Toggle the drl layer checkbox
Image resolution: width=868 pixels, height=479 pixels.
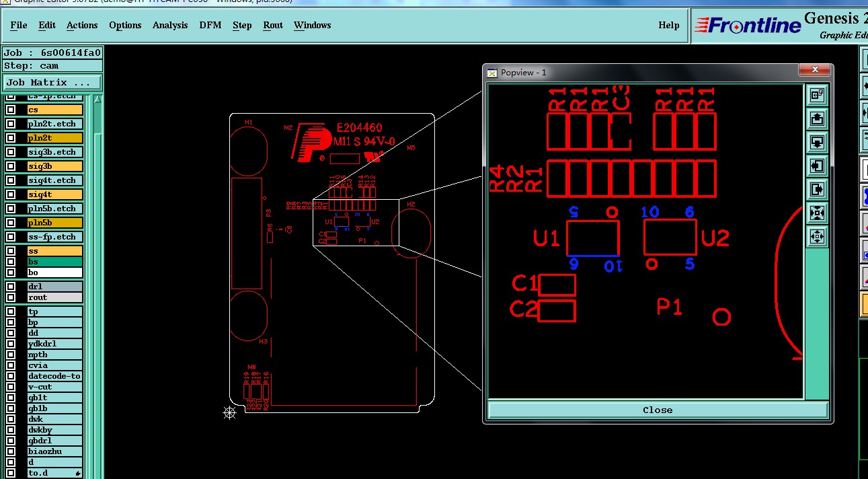coord(11,287)
